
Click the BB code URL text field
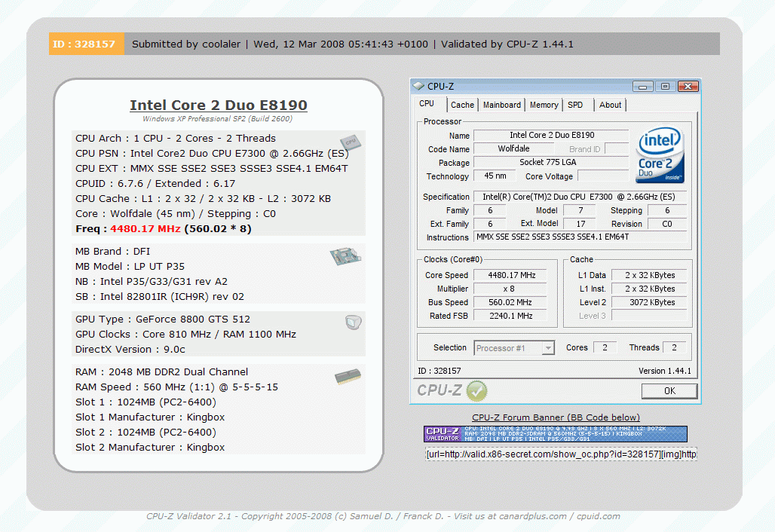[561, 454]
